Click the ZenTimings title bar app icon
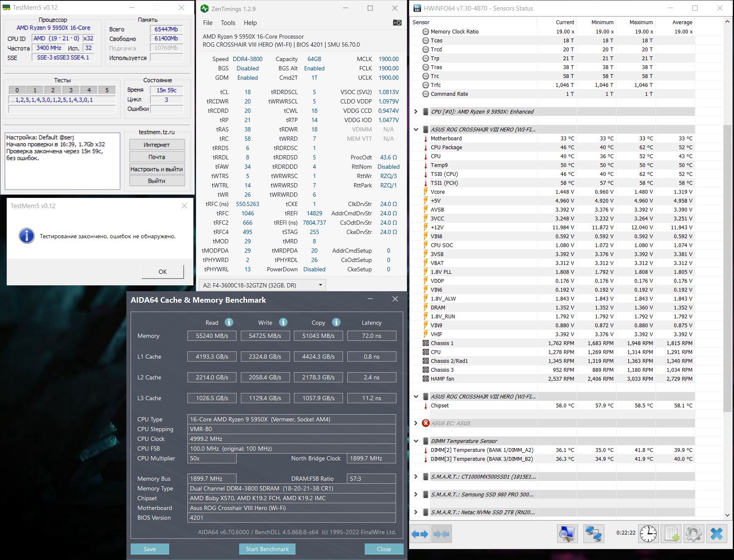The height and width of the screenshot is (560, 734). pyautogui.click(x=204, y=8)
